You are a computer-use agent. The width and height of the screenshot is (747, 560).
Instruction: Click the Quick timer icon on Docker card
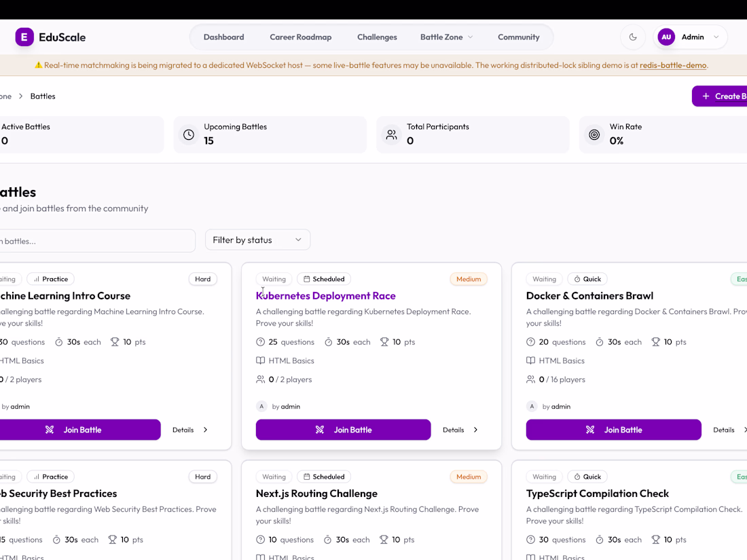[577, 279]
